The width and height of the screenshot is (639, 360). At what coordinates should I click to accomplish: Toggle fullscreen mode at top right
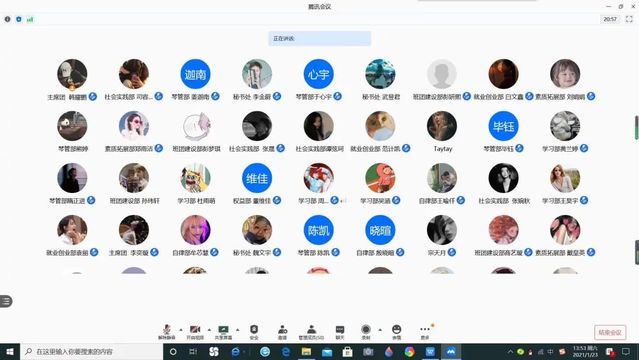[x=629, y=19]
